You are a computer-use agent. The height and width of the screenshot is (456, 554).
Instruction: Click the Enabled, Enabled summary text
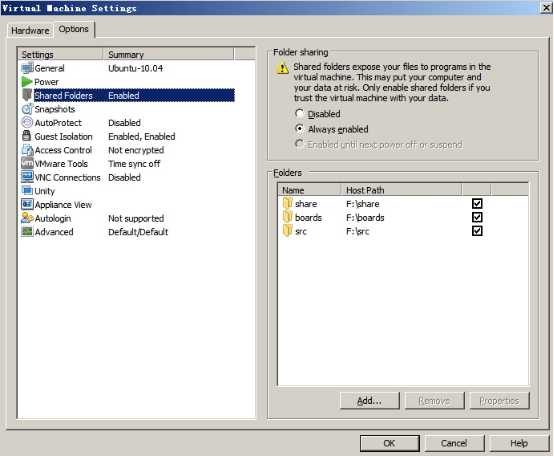click(x=142, y=136)
